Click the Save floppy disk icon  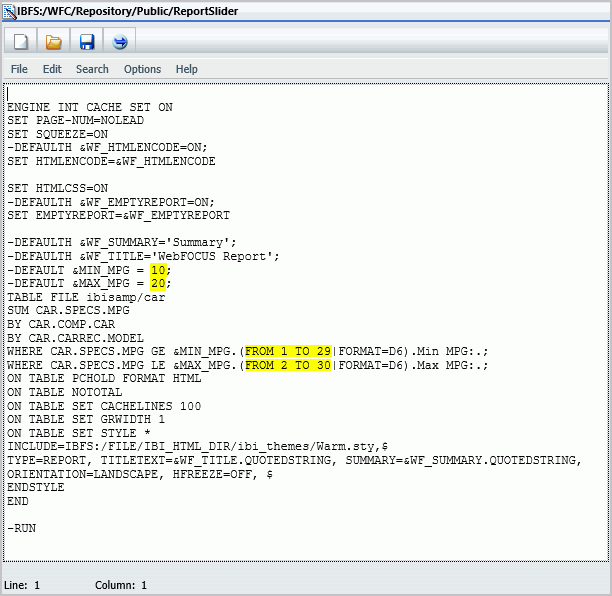87,41
